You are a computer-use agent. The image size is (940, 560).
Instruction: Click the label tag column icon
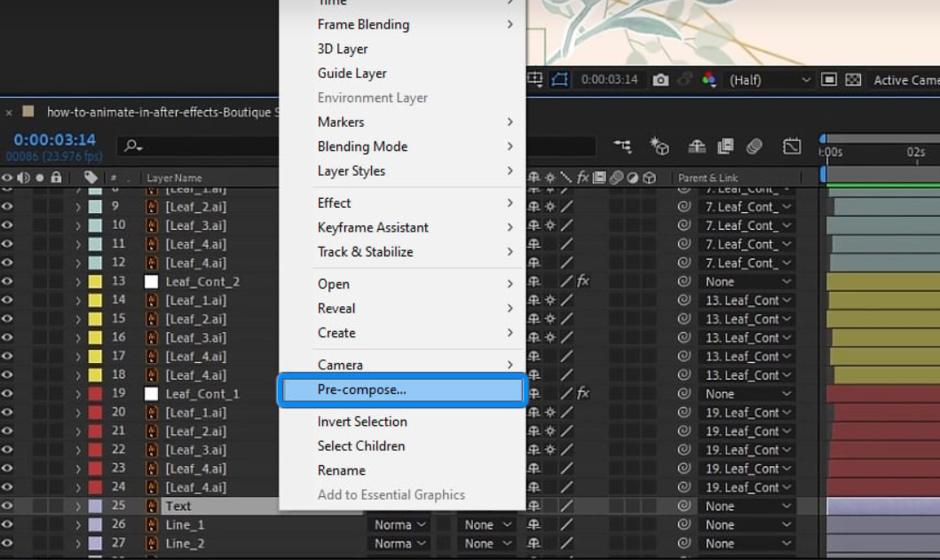click(x=91, y=177)
